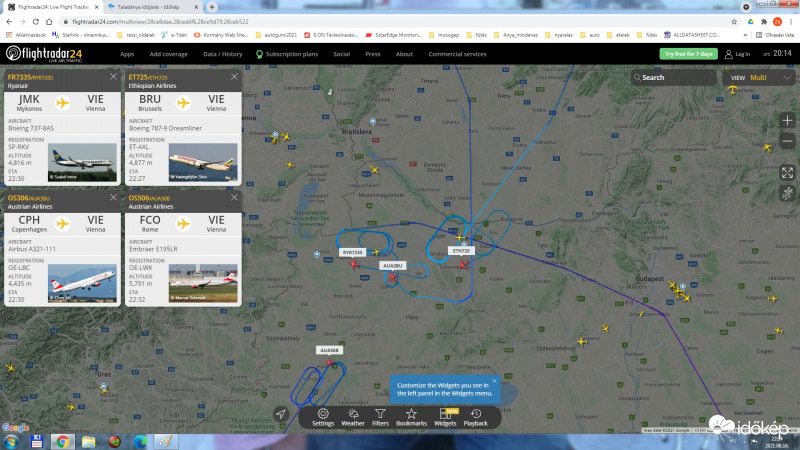Open the Windows Start menu
800x450 pixels.
click(x=11, y=442)
